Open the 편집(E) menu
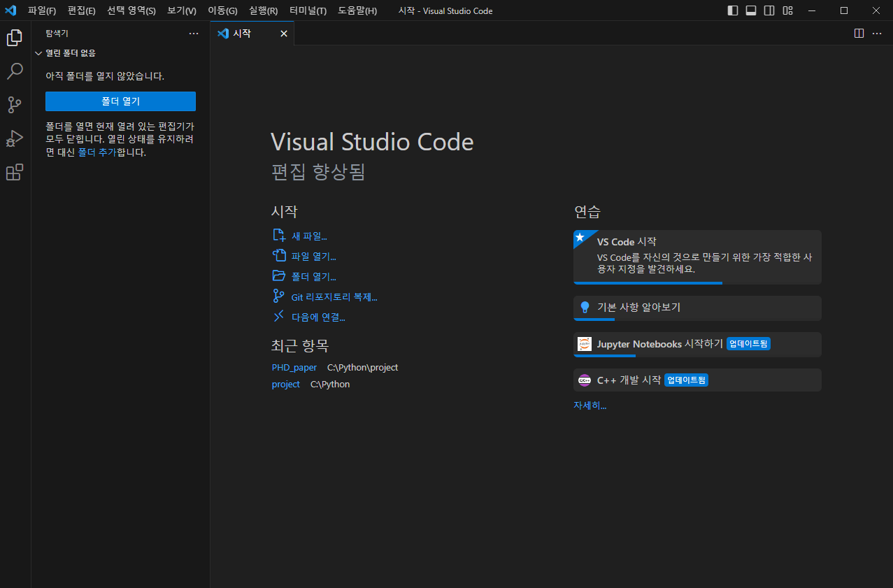The image size is (893, 588). pos(82,10)
